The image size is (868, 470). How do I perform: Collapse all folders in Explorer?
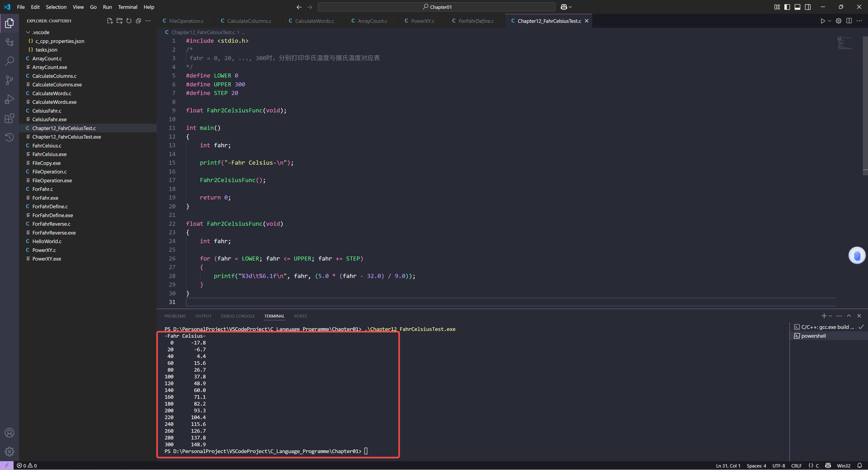click(138, 21)
